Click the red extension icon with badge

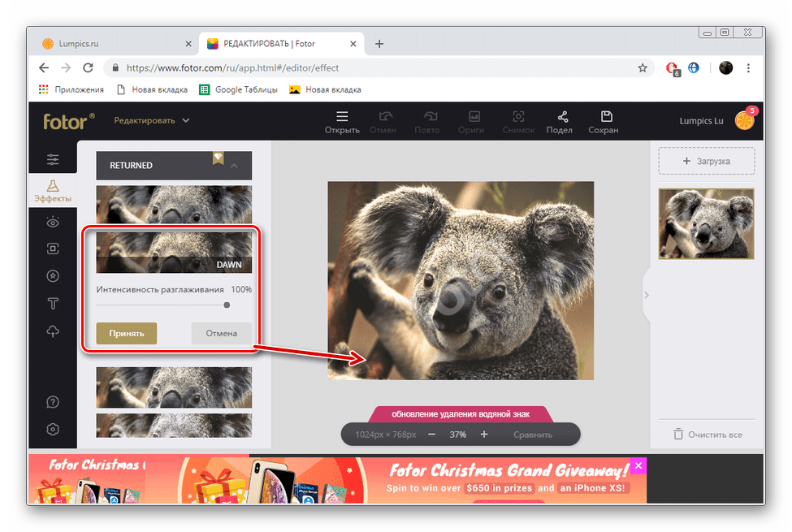[x=673, y=68]
